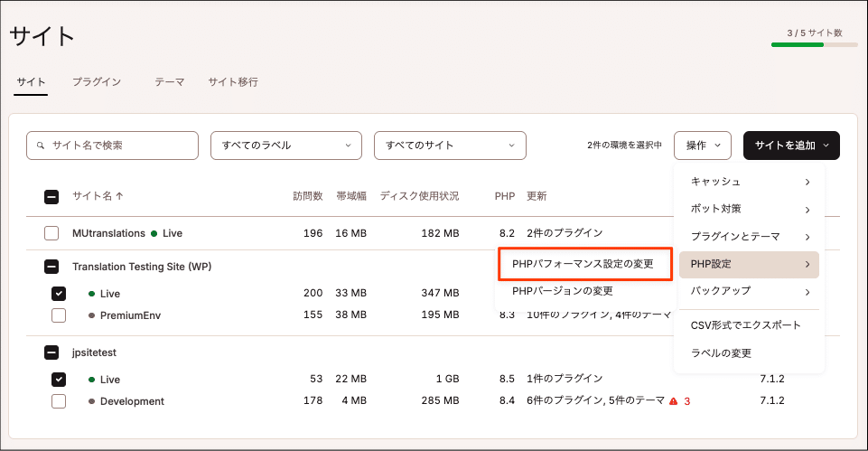Open the Development environment

(132, 401)
